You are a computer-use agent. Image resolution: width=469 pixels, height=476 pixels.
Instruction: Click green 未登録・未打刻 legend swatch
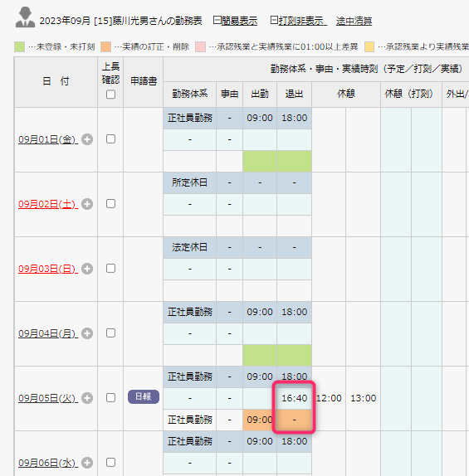click(x=19, y=47)
